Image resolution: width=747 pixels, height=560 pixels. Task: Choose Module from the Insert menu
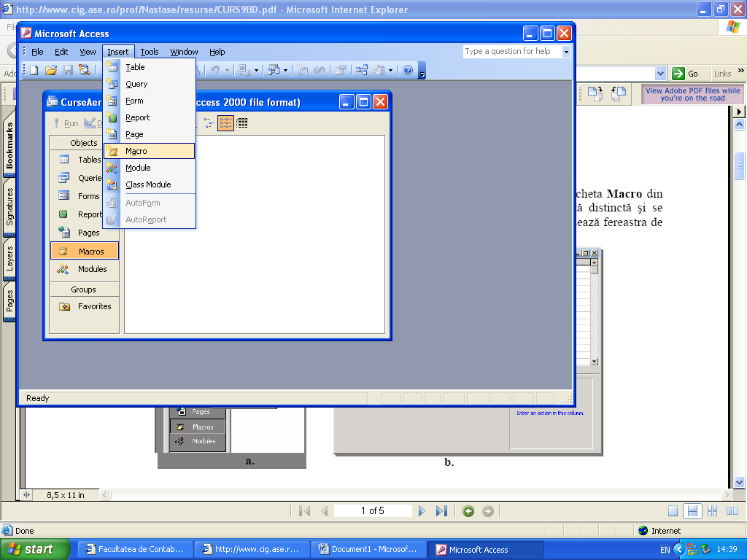(150, 168)
